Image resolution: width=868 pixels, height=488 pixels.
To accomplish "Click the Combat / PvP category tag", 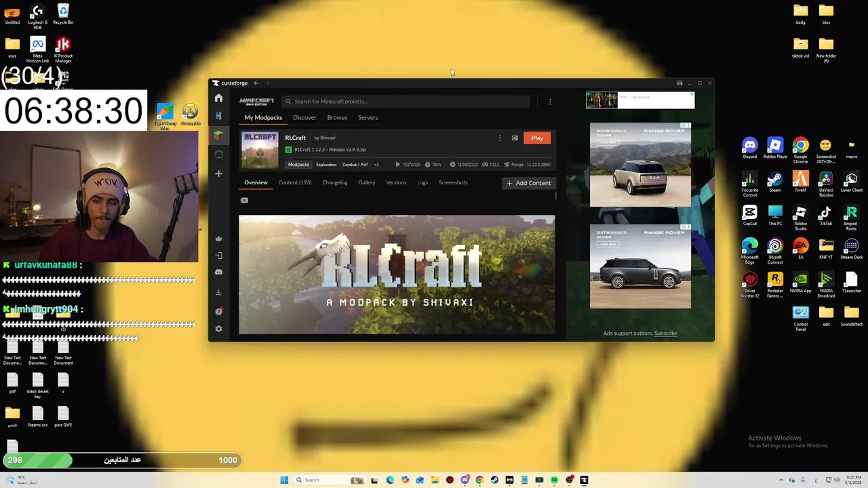I will [355, 165].
